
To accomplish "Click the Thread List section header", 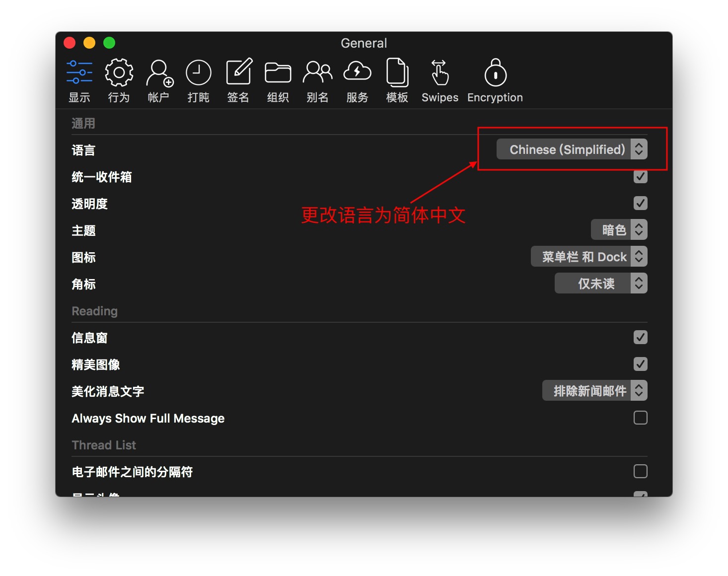I will click(x=104, y=445).
